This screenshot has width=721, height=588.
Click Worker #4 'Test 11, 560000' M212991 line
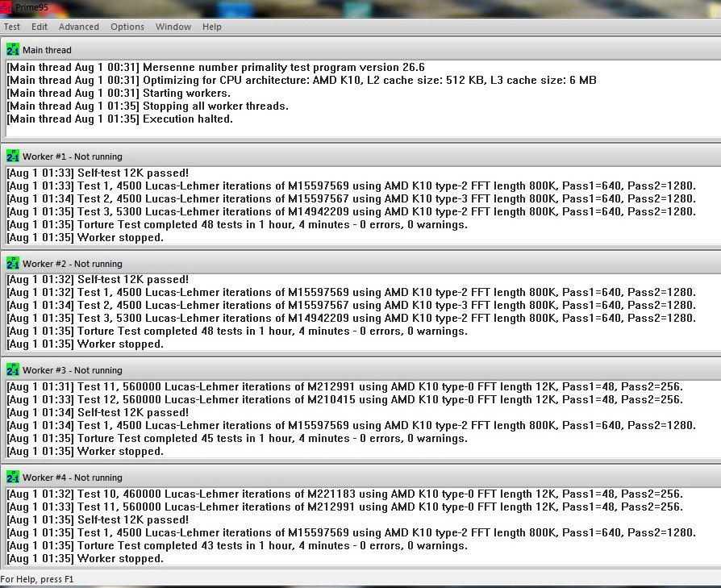pyautogui.click(x=345, y=507)
